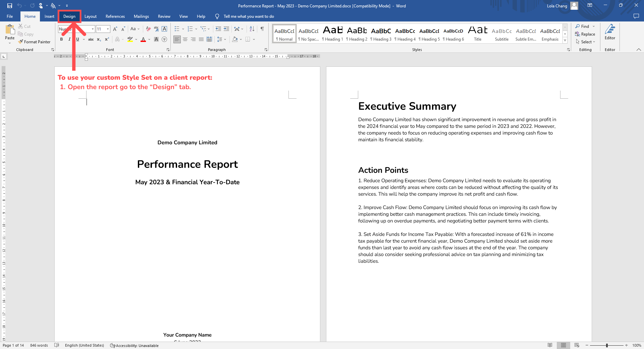Click the Tell me what you want box
This screenshot has width=644, height=349.
[249, 16]
